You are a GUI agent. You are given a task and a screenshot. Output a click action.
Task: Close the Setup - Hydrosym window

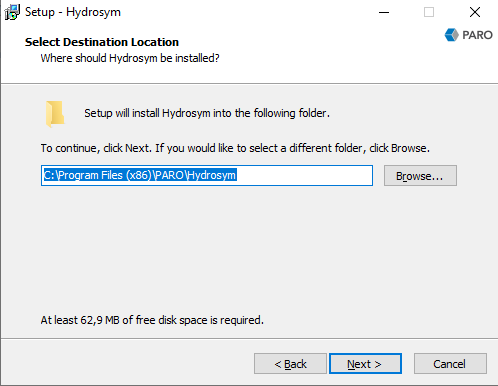point(475,12)
